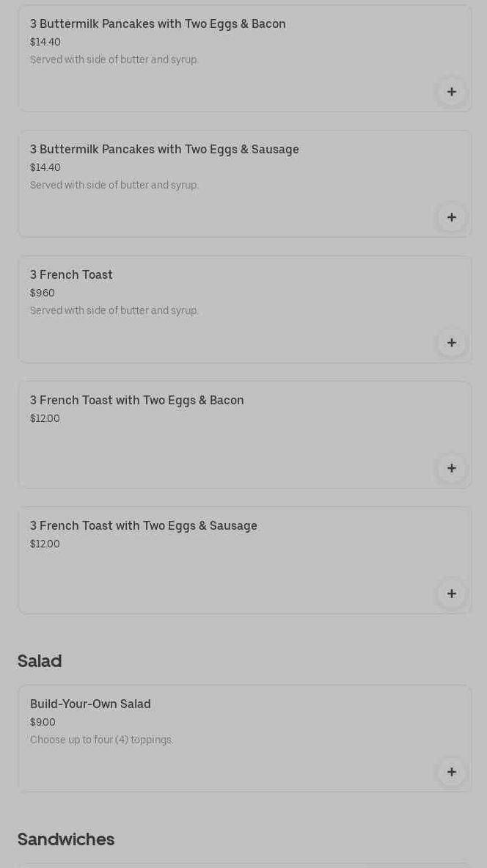Screen dimensions: 487x868
Task: Add 3 Buttermilk Pancakes with Sausage to cart
Action: pyautogui.click(x=451, y=217)
